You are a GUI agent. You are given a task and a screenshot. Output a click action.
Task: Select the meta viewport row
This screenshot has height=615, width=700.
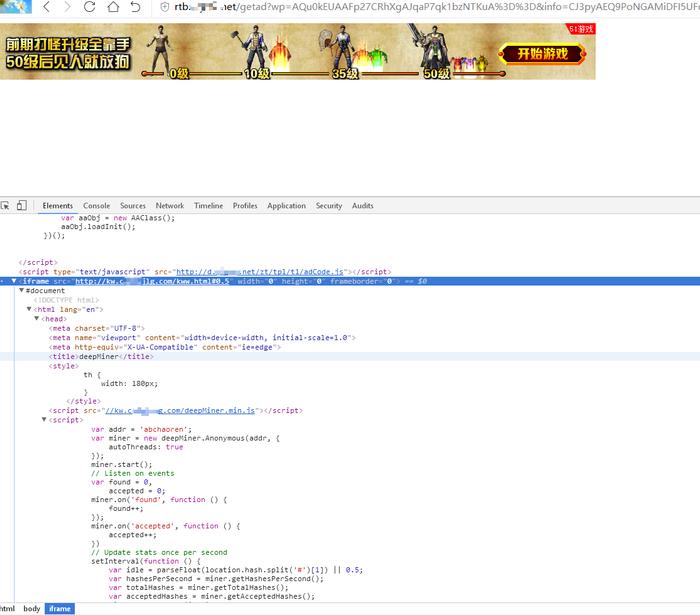[x=202, y=338]
